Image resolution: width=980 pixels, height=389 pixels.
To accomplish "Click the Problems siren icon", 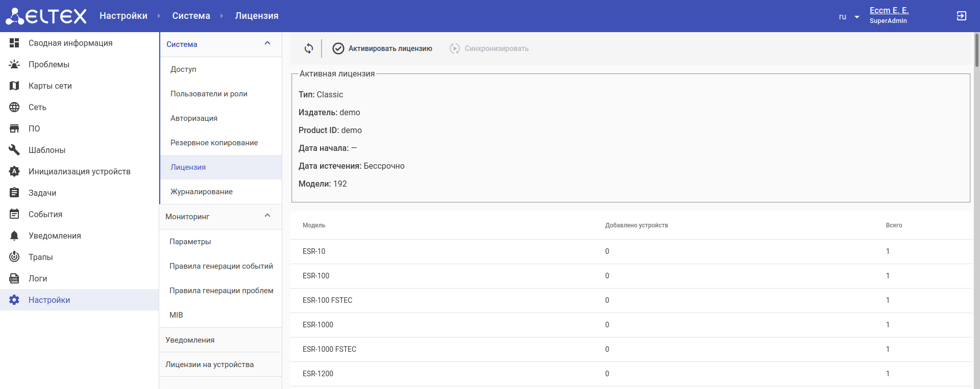I will pyautogui.click(x=14, y=64).
